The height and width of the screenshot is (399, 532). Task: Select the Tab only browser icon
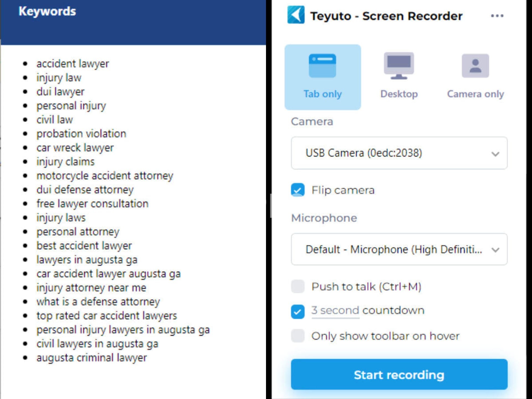coord(322,66)
